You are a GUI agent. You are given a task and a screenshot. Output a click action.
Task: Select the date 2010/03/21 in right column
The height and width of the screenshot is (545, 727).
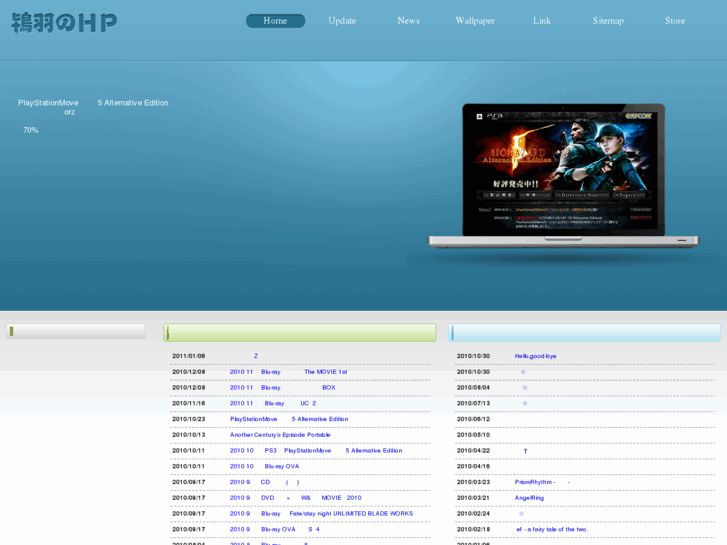[473, 498]
